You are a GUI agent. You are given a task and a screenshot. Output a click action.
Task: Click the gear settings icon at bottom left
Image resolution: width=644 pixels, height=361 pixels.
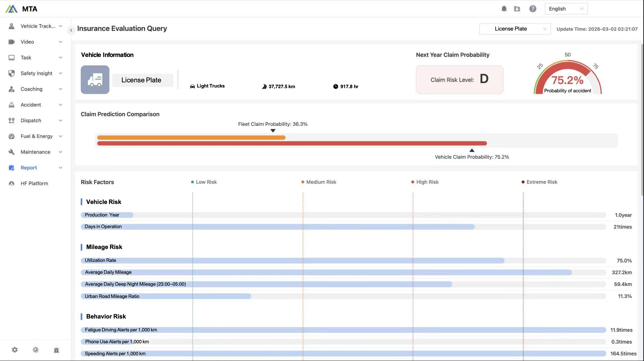pyautogui.click(x=15, y=350)
